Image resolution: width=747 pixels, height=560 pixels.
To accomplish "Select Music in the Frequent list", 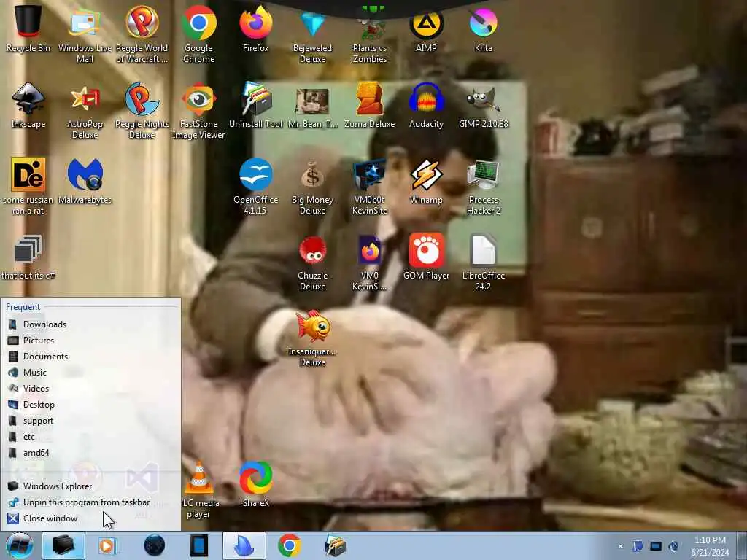I will [x=90, y=373].
